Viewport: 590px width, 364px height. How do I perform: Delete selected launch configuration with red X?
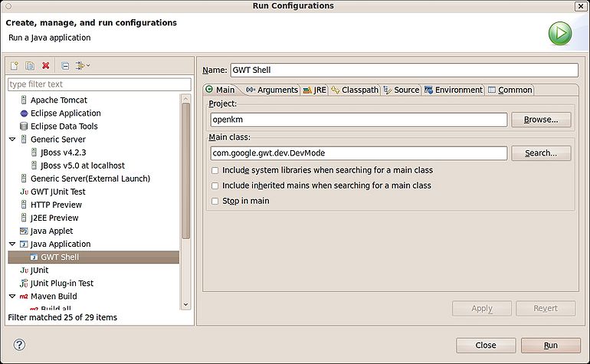[45, 65]
